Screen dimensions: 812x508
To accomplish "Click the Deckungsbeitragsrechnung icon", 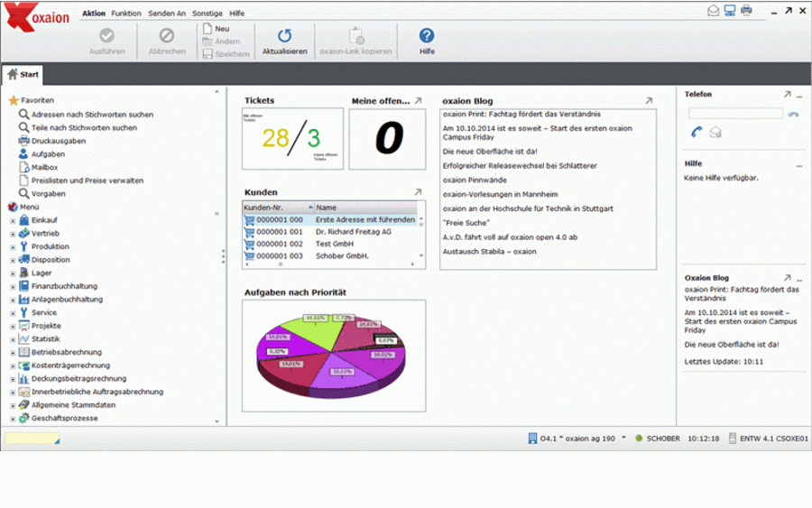I will 23,379.
